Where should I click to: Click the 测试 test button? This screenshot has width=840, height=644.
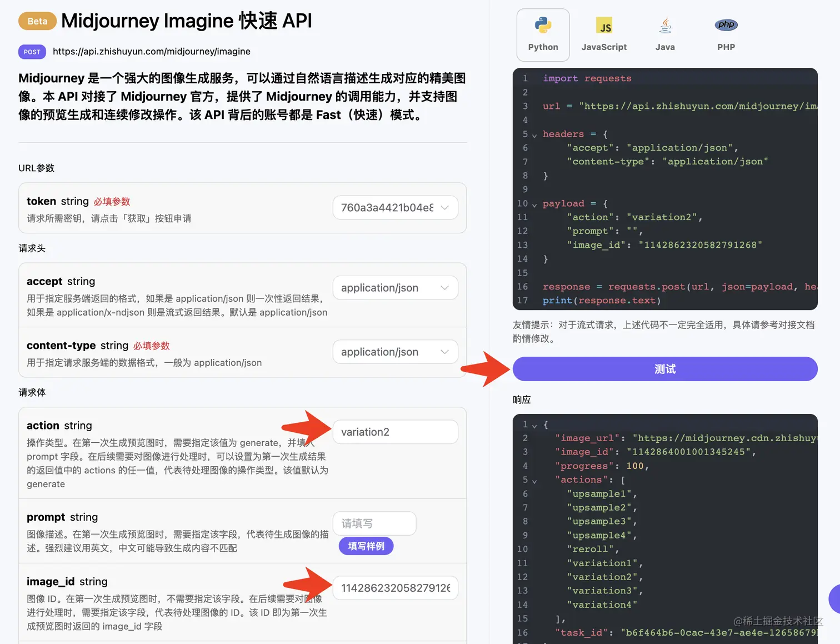(x=665, y=369)
